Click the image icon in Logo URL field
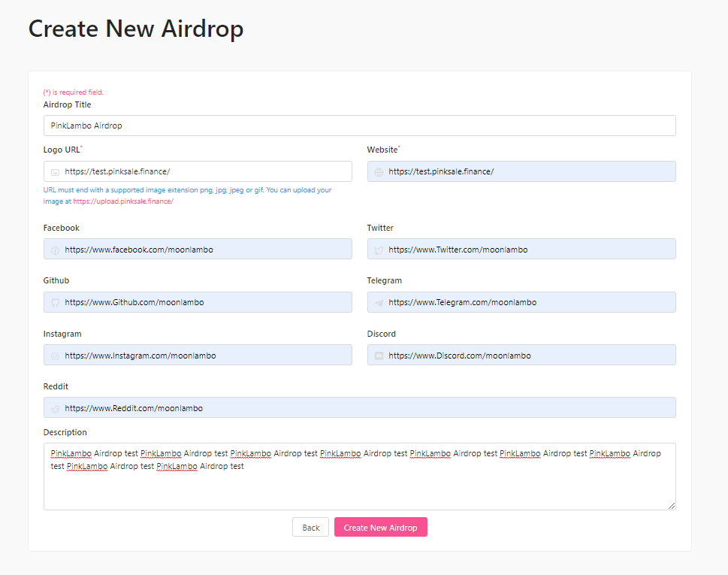Screen dimensions: 728x575 (x=55, y=172)
